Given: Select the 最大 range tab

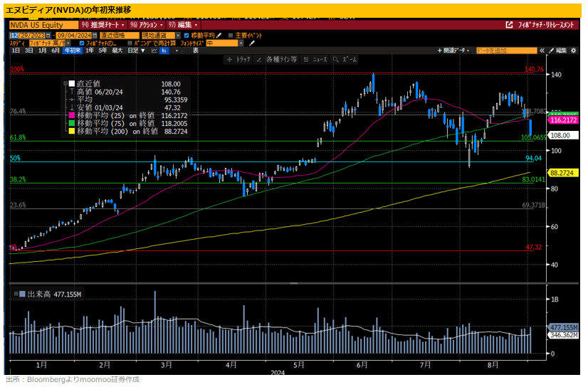Looking at the screenshot, I should pos(117,51).
